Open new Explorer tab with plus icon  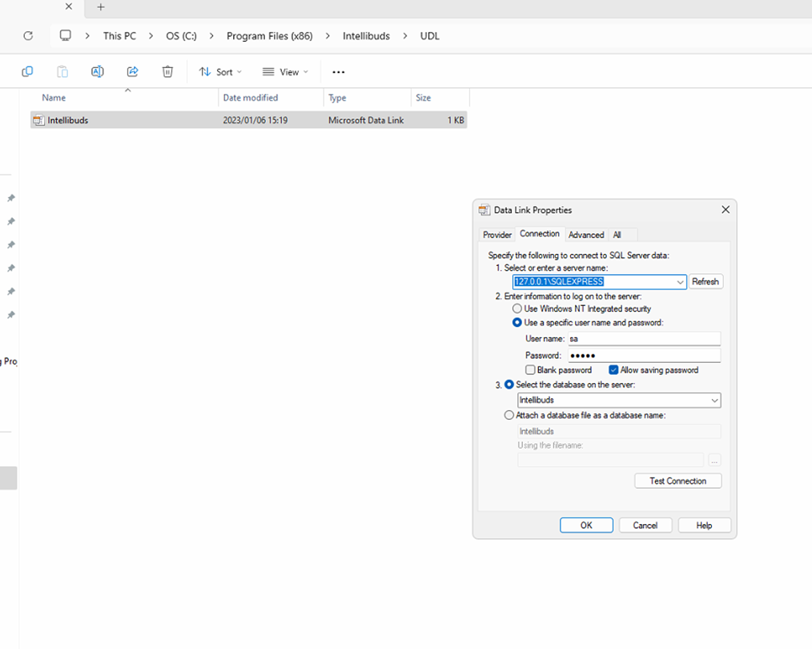click(x=101, y=7)
